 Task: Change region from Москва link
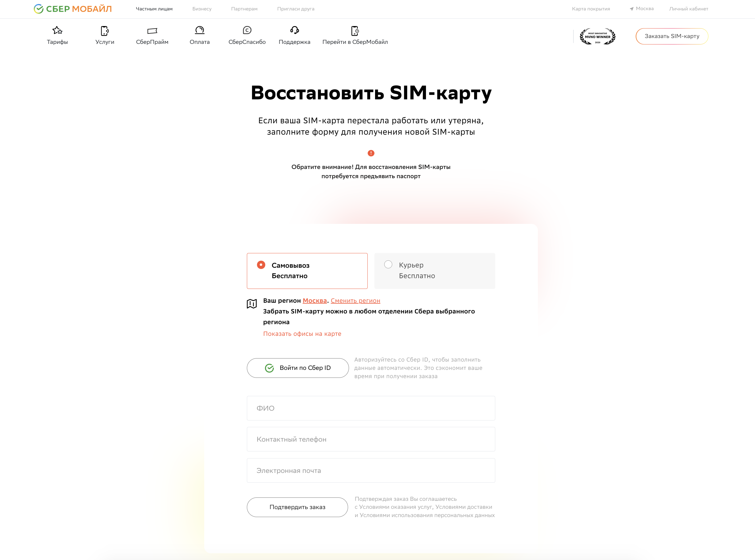click(x=314, y=300)
